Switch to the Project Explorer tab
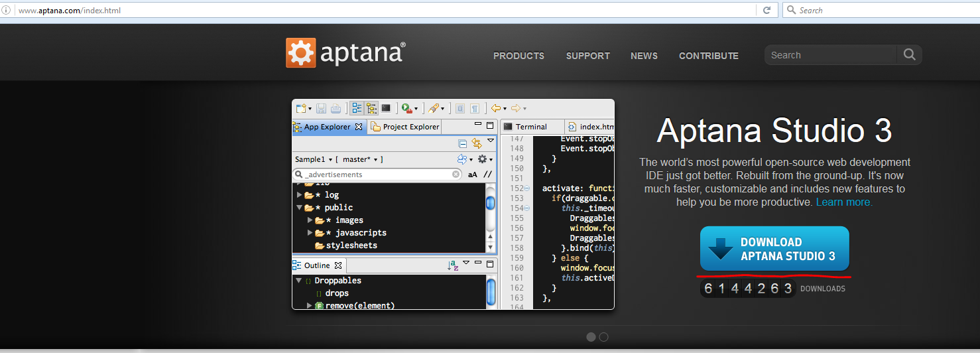The width and height of the screenshot is (980, 353). click(404, 127)
